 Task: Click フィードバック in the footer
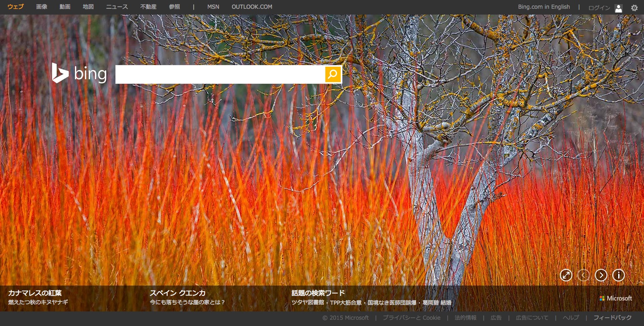(x=613, y=318)
